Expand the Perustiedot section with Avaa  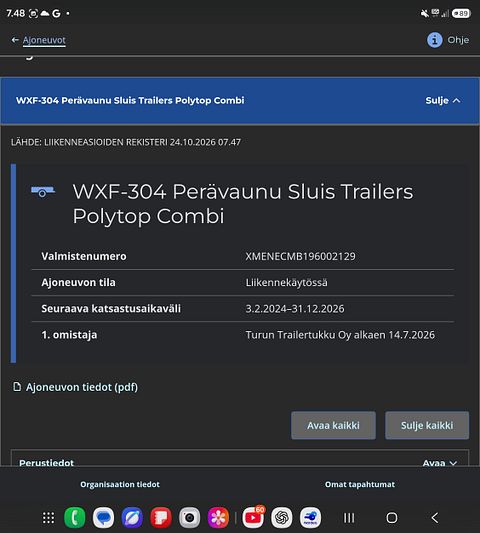point(439,463)
